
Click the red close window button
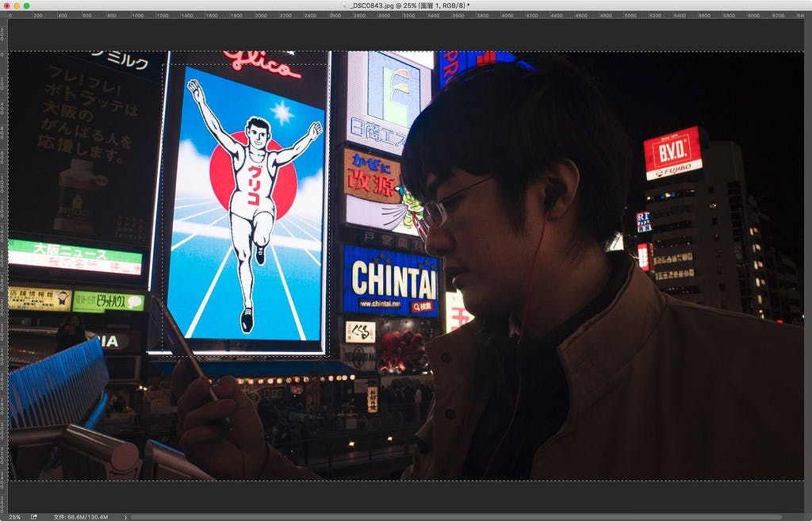[6, 6]
